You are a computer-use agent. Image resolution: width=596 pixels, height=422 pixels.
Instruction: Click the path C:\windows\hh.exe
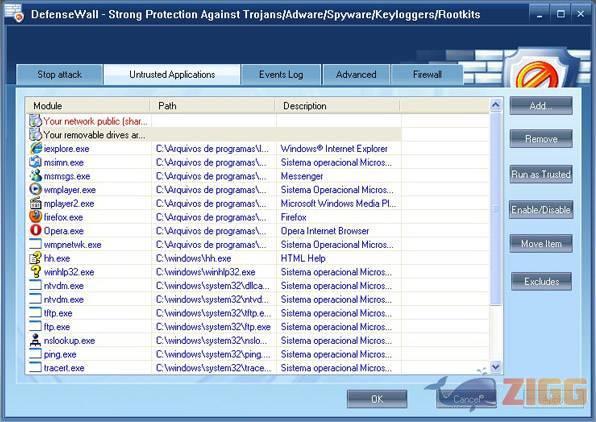(193, 258)
